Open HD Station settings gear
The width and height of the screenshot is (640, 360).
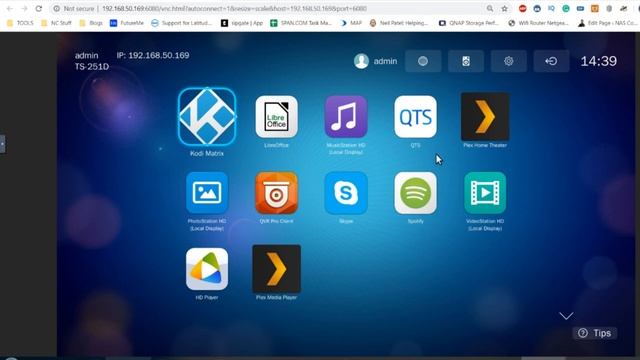509,61
